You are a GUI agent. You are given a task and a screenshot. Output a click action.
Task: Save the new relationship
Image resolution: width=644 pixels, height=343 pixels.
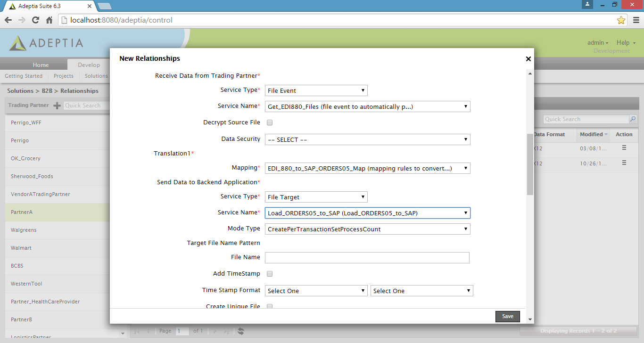[x=508, y=316]
